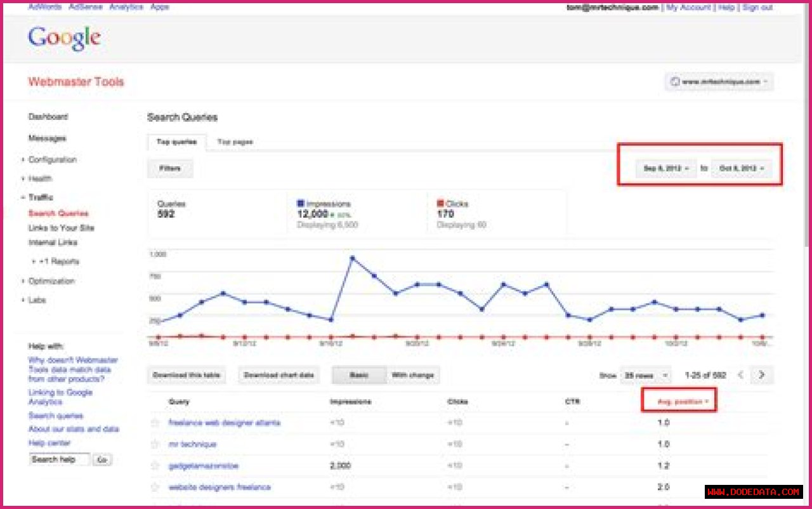Open Links to Your Site
812x509 pixels.
pyautogui.click(x=61, y=228)
